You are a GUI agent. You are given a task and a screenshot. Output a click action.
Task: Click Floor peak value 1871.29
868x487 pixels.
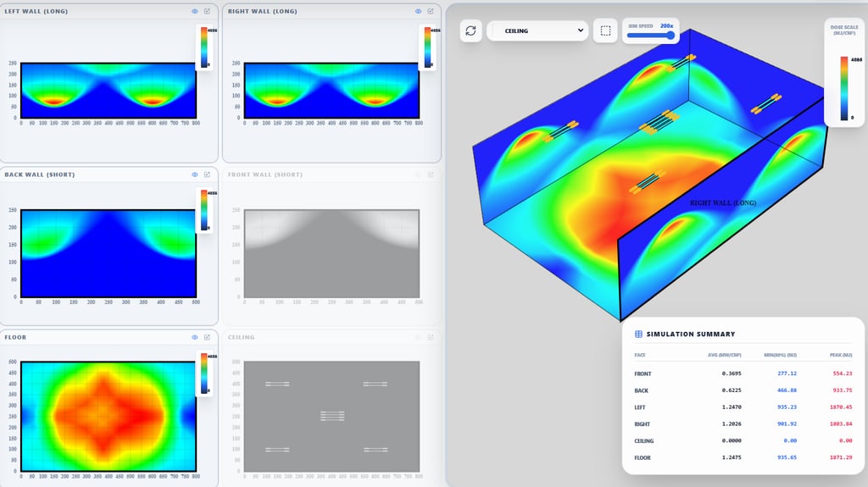[841, 457]
